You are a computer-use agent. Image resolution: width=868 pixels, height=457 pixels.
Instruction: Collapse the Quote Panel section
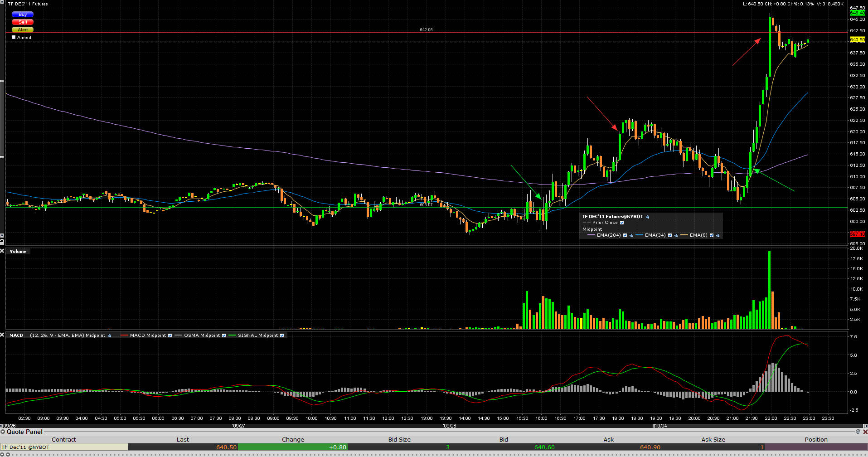pyautogui.click(x=3, y=432)
